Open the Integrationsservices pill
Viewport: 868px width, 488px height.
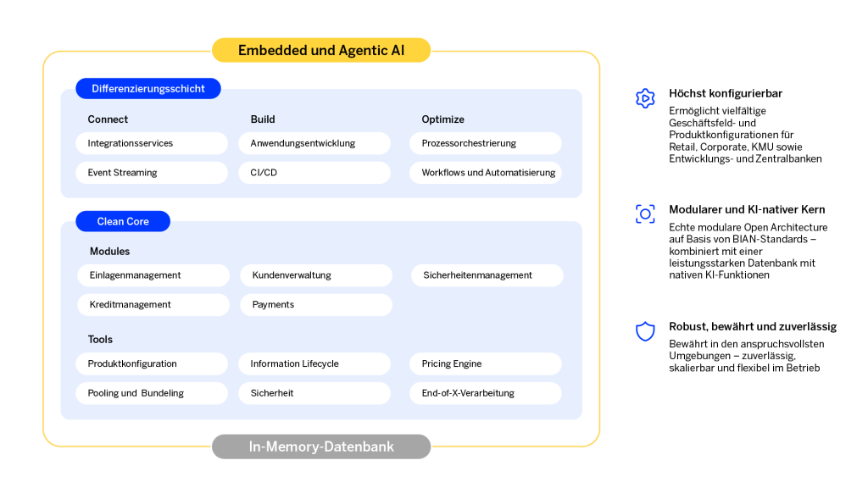[x=152, y=143]
